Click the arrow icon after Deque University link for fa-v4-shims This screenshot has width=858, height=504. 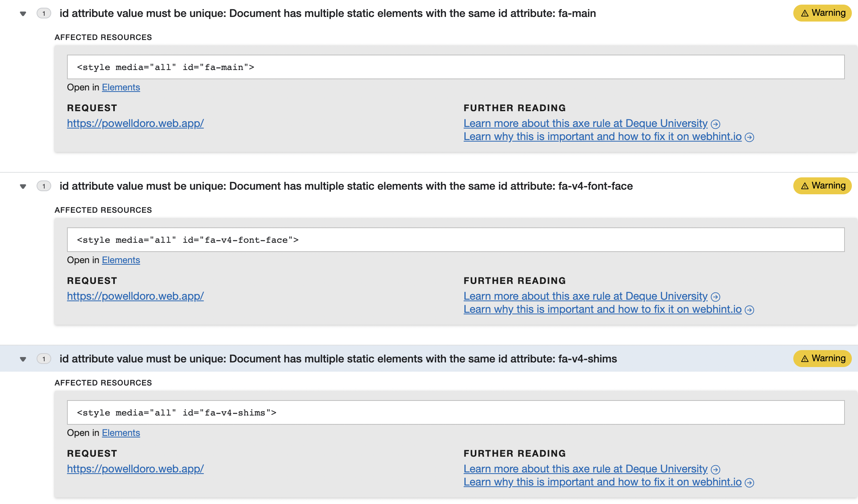click(x=716, y=469)
